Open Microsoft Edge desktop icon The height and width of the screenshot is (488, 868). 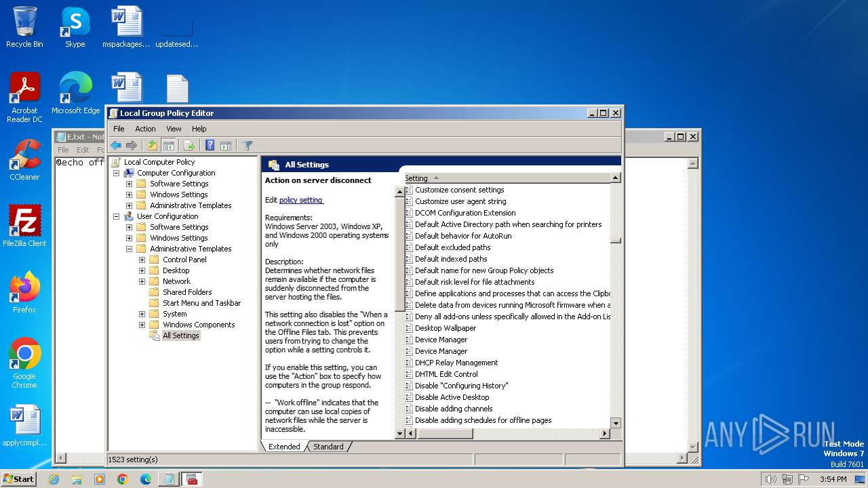pyautogui.click(x=75, y=94)
